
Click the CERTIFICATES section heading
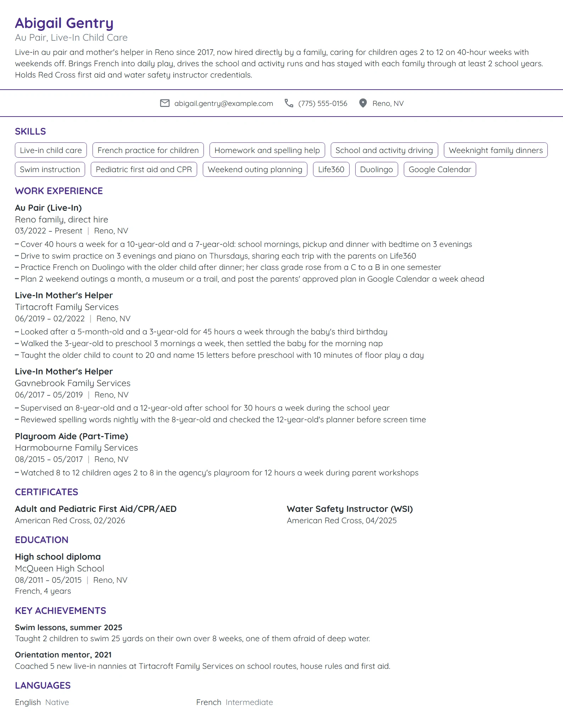pos(46,492)
